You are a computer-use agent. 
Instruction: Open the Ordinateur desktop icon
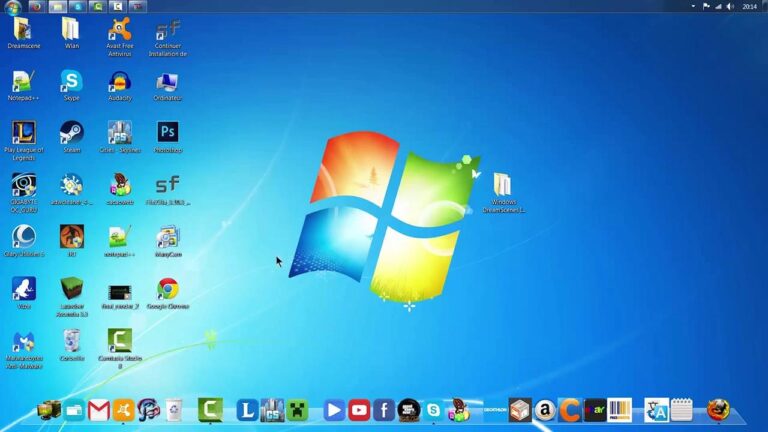click(168, 85)
